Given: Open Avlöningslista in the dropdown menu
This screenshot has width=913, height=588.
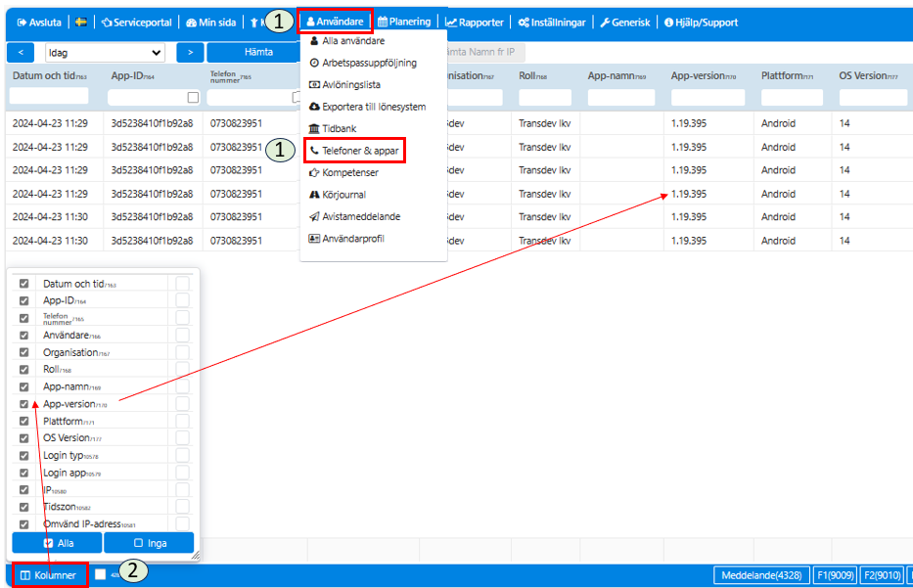Looking at the screenshot, I should click(344, 84).
